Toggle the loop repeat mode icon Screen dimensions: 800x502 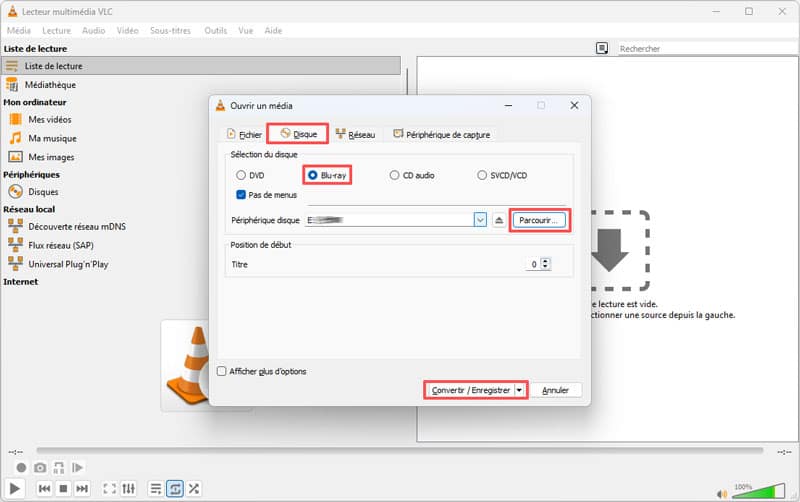pos(175,488)
